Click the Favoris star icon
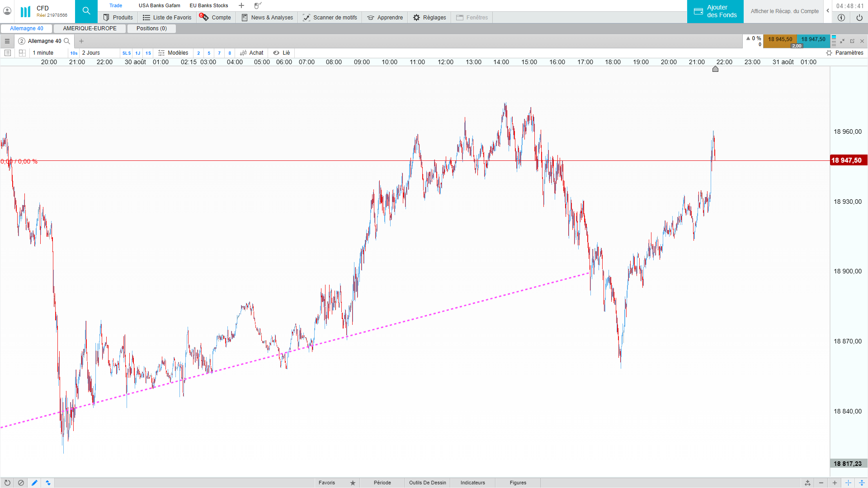Viewport: 868px width, 488px height. 353,483
